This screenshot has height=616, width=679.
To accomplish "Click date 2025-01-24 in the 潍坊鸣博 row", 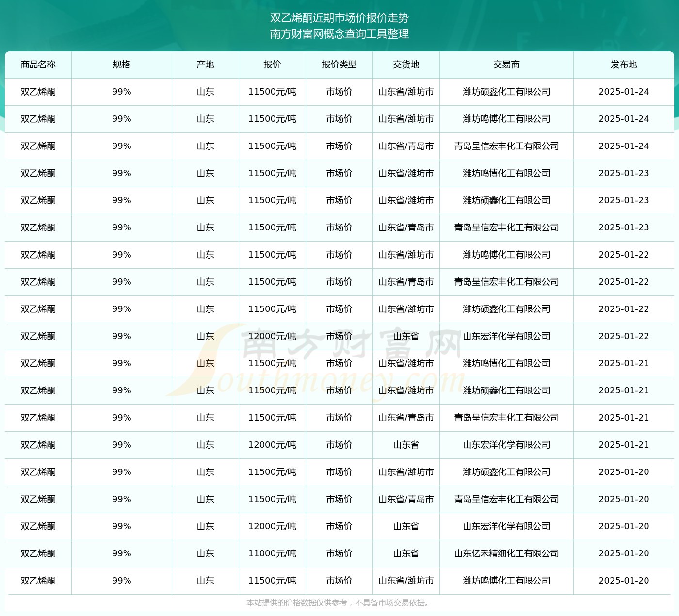I will pos(624,119).
